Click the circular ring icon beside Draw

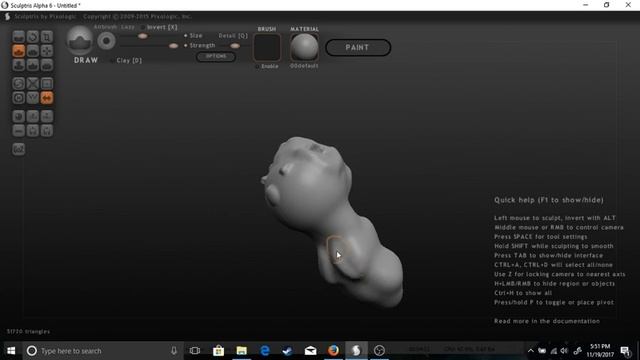(106, 41)
